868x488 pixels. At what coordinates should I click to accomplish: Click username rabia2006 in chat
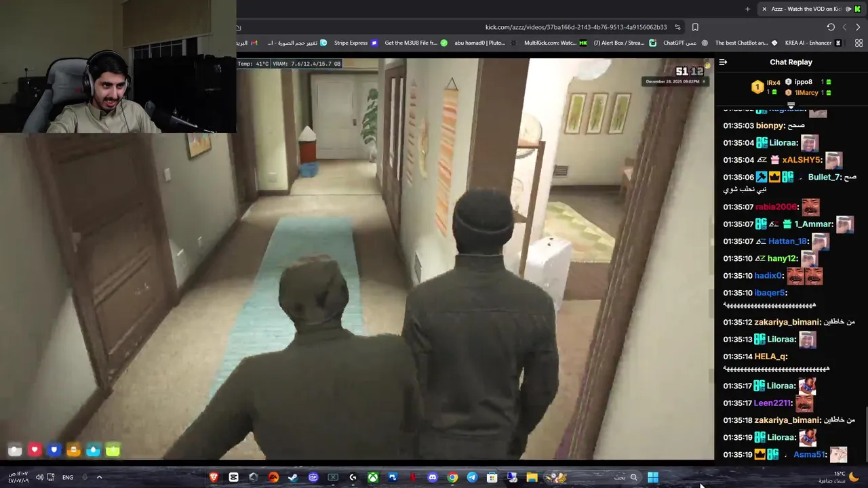(776, 207)
